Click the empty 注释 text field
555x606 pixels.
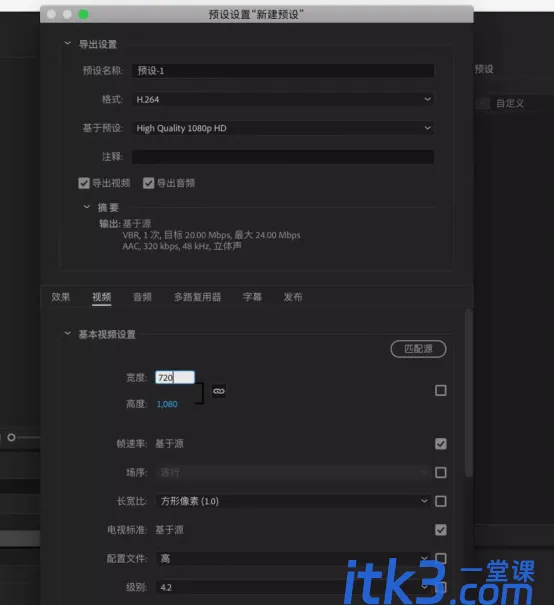(283, 157)
